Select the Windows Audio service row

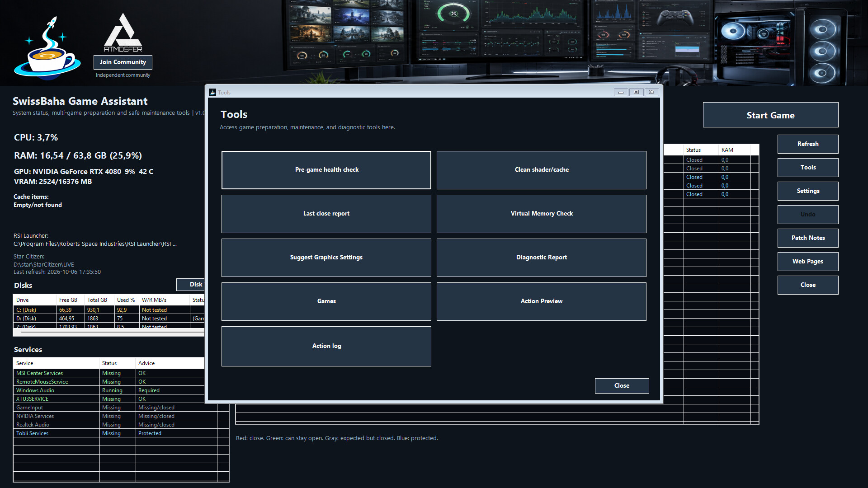click(x=108, y=390)
